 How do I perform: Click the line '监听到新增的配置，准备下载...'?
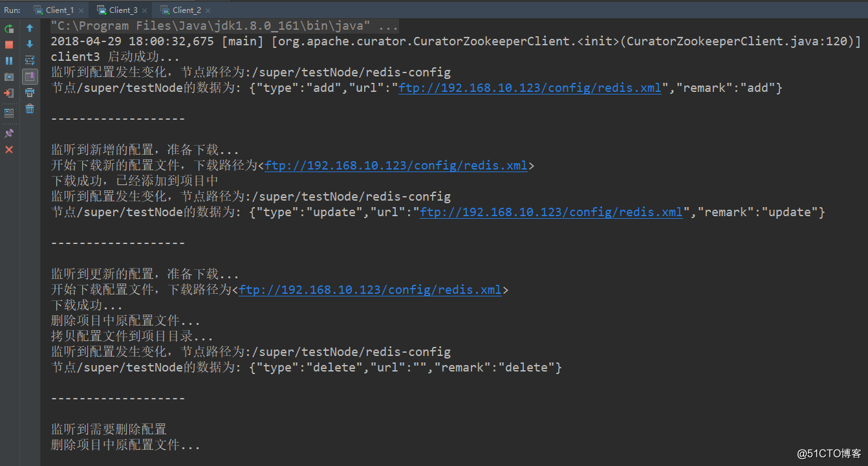[x=145, y=150]
